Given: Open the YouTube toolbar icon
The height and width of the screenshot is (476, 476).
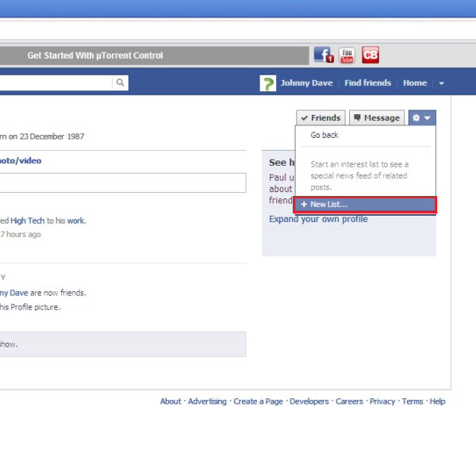Looking at the screenshot, I should point(347,55).
